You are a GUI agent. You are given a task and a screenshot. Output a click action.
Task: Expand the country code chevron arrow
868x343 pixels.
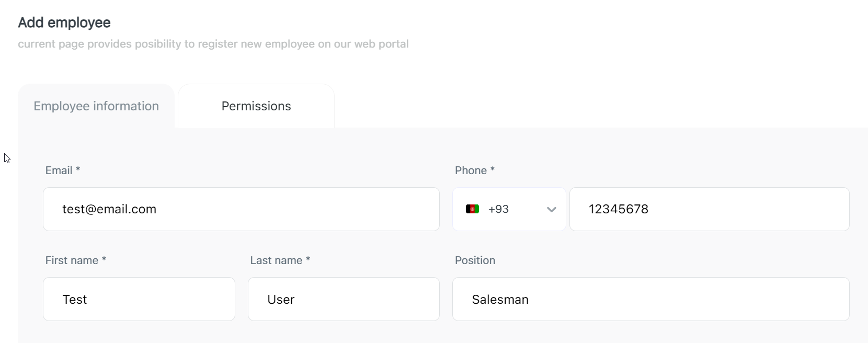point(551,210)
